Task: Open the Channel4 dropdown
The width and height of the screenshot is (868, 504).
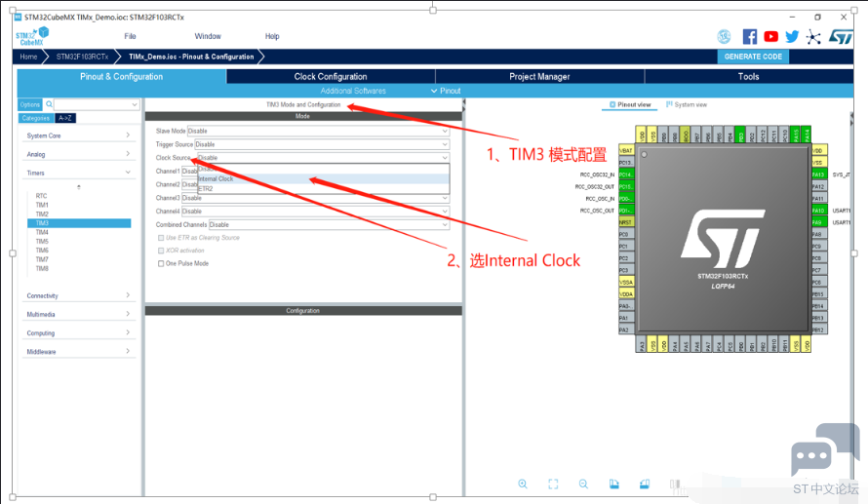Action: pos(315,212)
